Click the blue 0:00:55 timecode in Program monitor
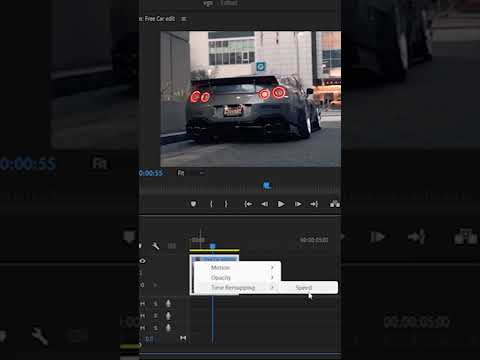480x360 pixels. [x=151, y=173]
